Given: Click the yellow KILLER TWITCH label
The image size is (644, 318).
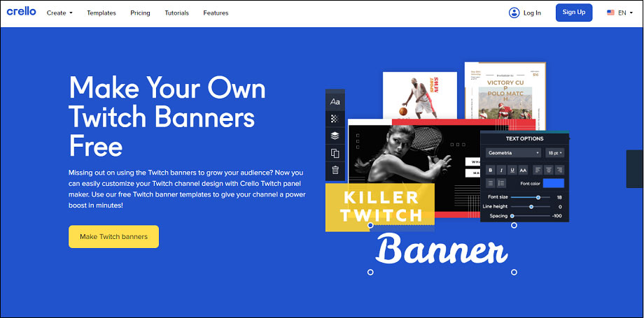Looking at the screenshot, I should 380,207.
